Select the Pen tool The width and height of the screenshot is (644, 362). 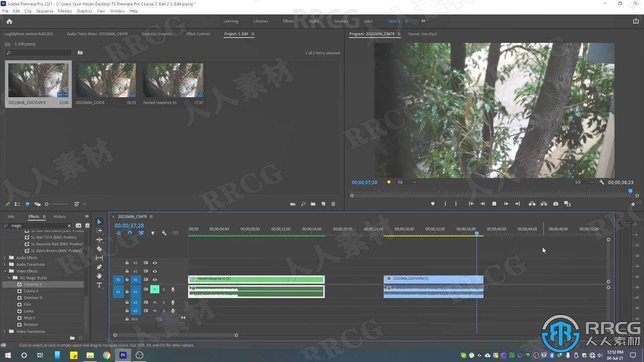coord(99,267)
